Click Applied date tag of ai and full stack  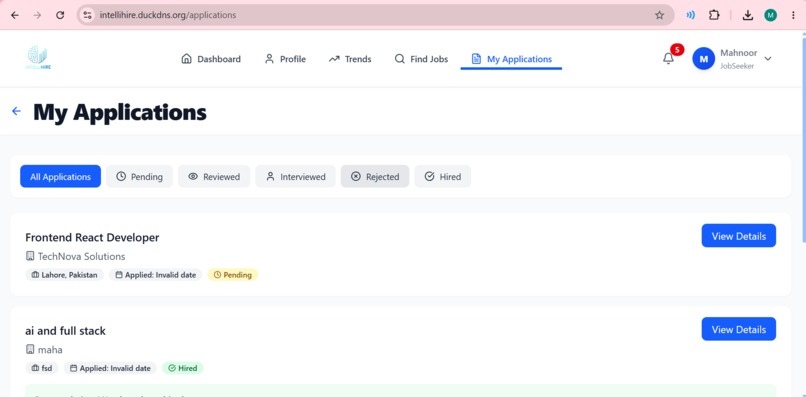pos(110,368)
